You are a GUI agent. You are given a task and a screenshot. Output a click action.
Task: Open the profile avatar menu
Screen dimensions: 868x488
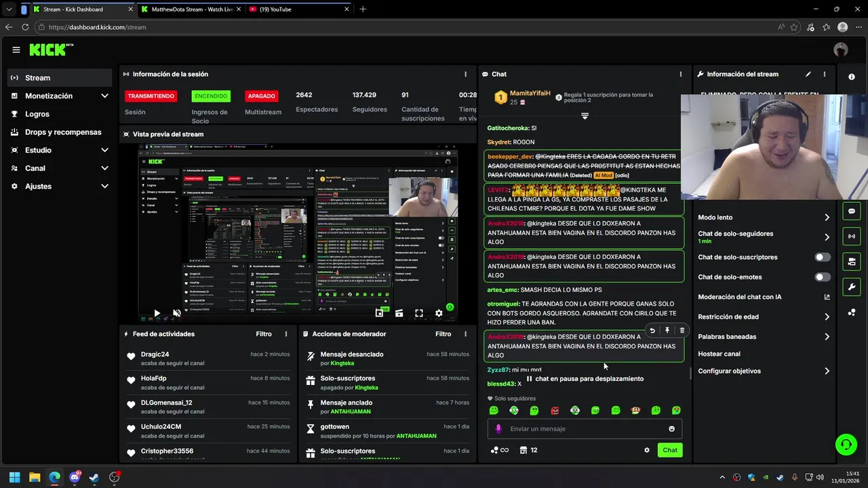841,49
